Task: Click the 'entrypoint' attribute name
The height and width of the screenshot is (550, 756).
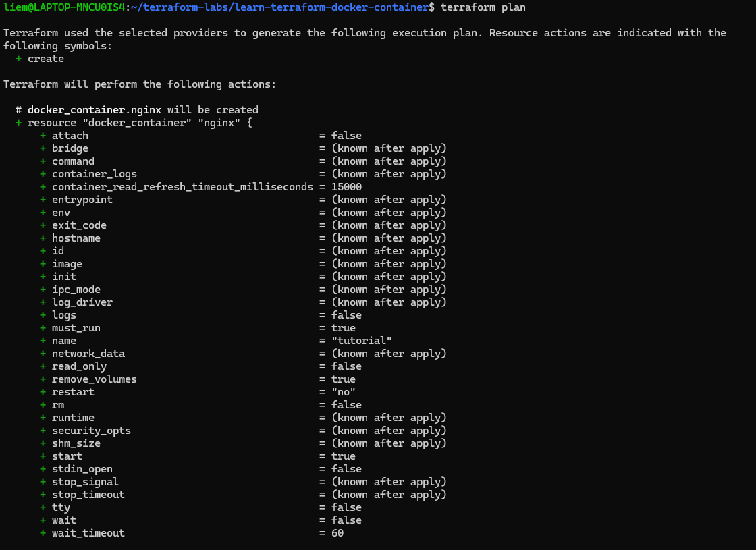Action: coord(82,200)
